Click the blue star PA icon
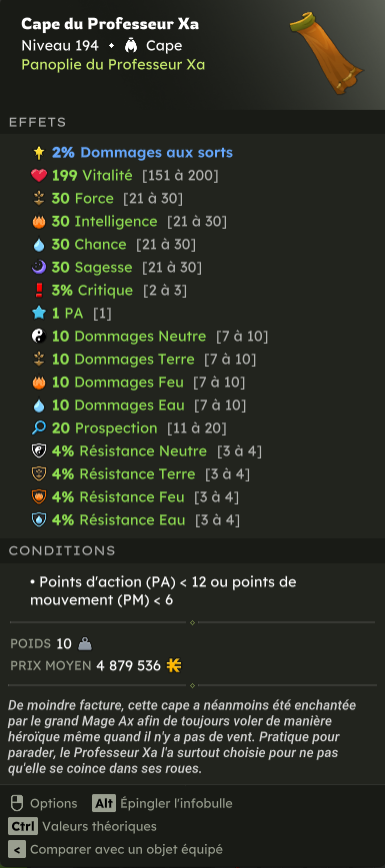Image resolution: width=385 pixels, height=868 pixels. pos(39,314)
